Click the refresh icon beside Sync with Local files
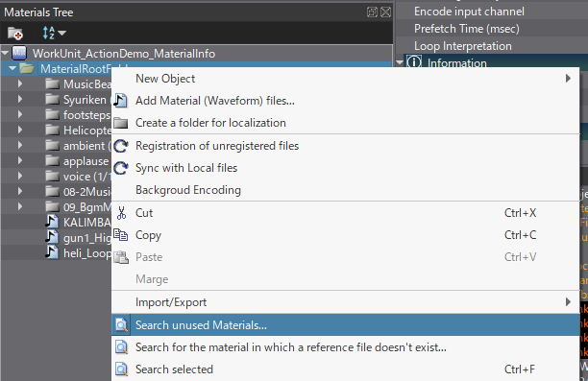The image size is (588, 381). 121,168
